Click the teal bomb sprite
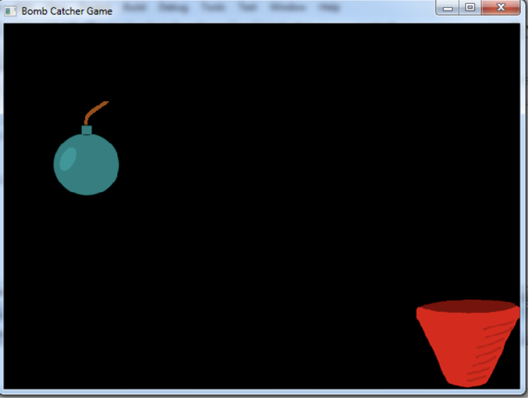Viewport: 532px width, 399px height. 87,164
